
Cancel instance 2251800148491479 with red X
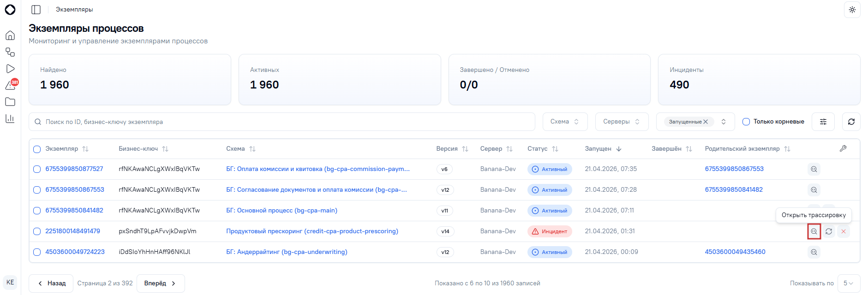[844, 231]
